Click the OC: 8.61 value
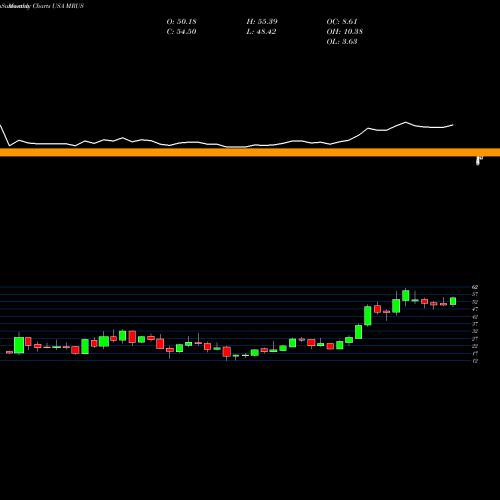Screen dimensions: 500x500 click(342, 22)
